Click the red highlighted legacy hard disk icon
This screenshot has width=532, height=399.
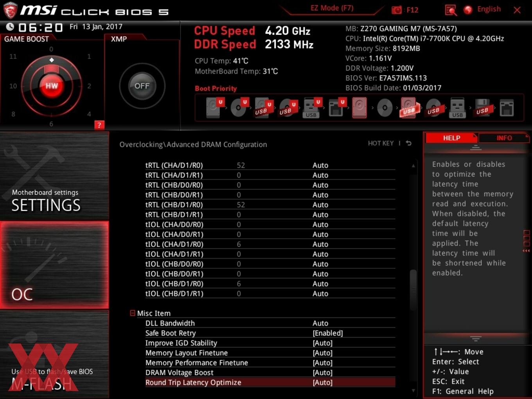(359, 108)
